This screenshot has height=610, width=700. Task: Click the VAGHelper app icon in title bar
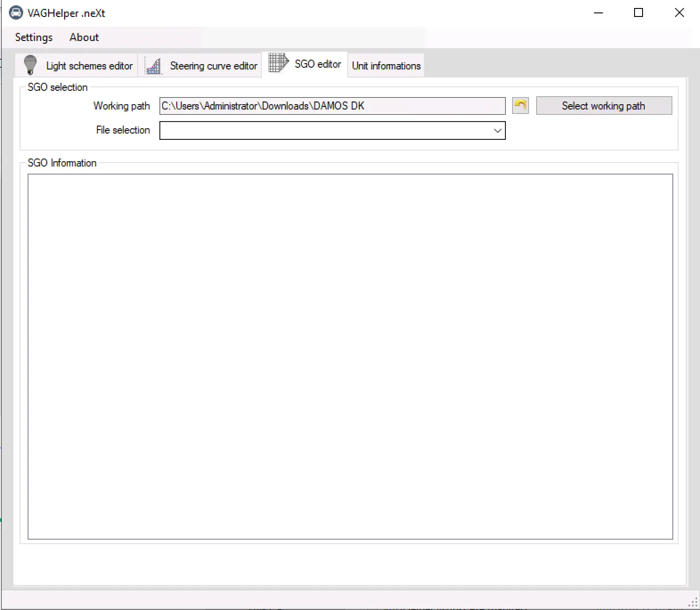[x=16, y=13]
